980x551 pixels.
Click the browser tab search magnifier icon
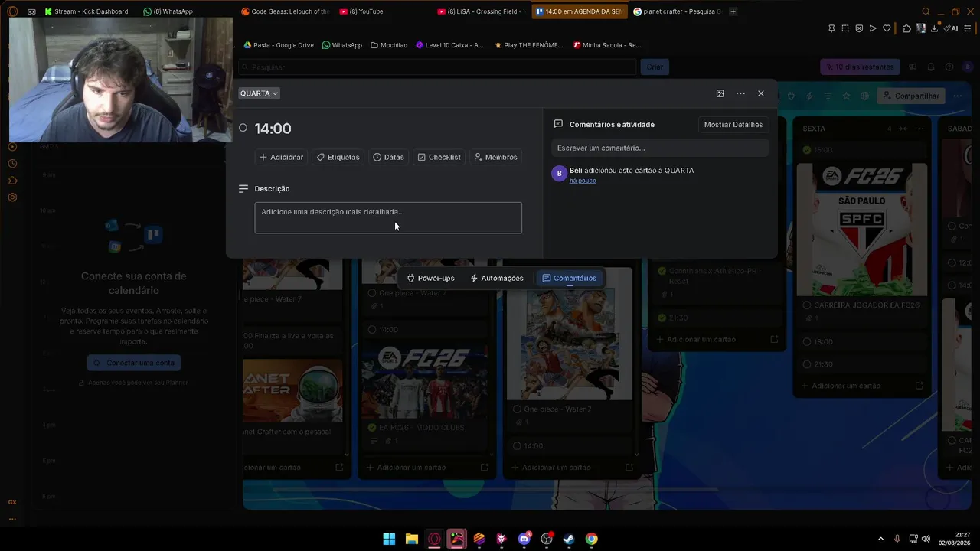(x=926, y=11)
